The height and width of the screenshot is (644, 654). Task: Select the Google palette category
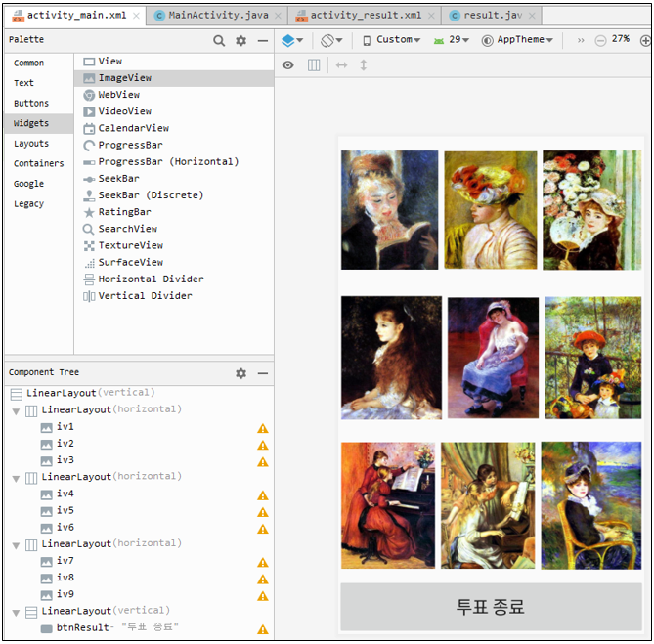coord(28,184)
